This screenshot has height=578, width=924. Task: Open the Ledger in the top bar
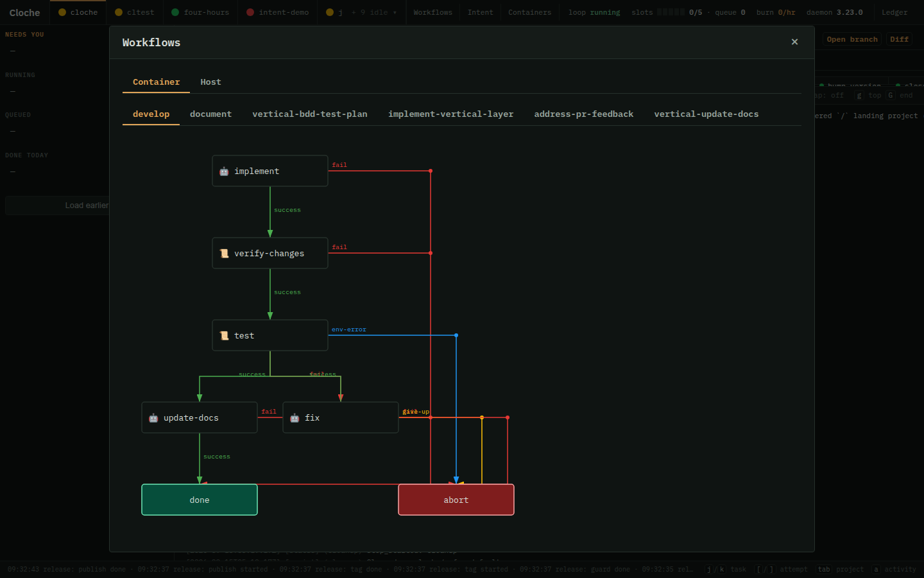click(894, 12)
